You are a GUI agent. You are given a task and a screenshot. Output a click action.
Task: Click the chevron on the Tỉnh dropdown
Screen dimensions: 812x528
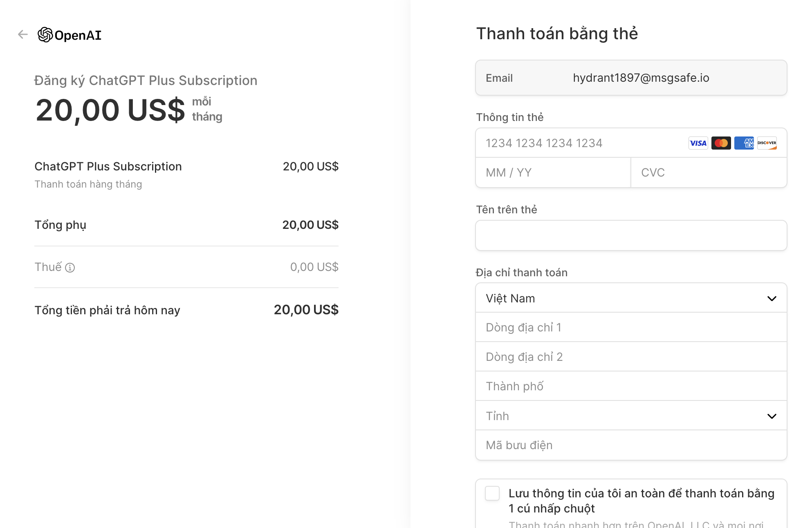(x=772, y=416)
